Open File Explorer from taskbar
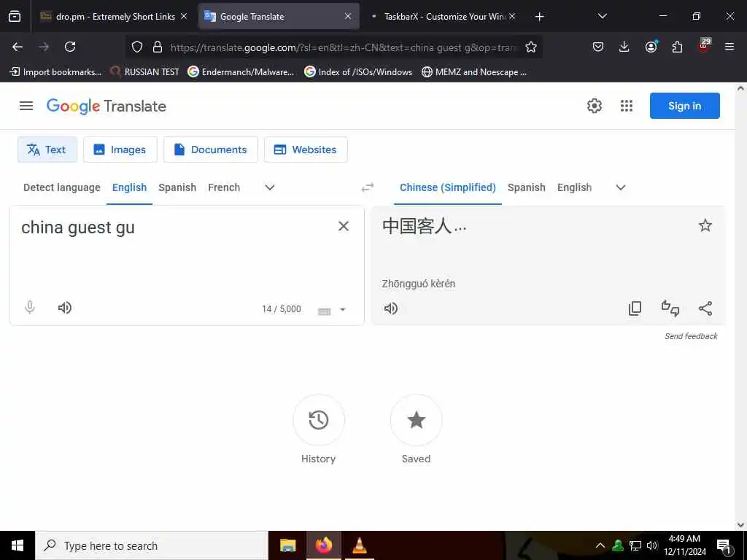The image size is (747, 560). tap(287, 545)
